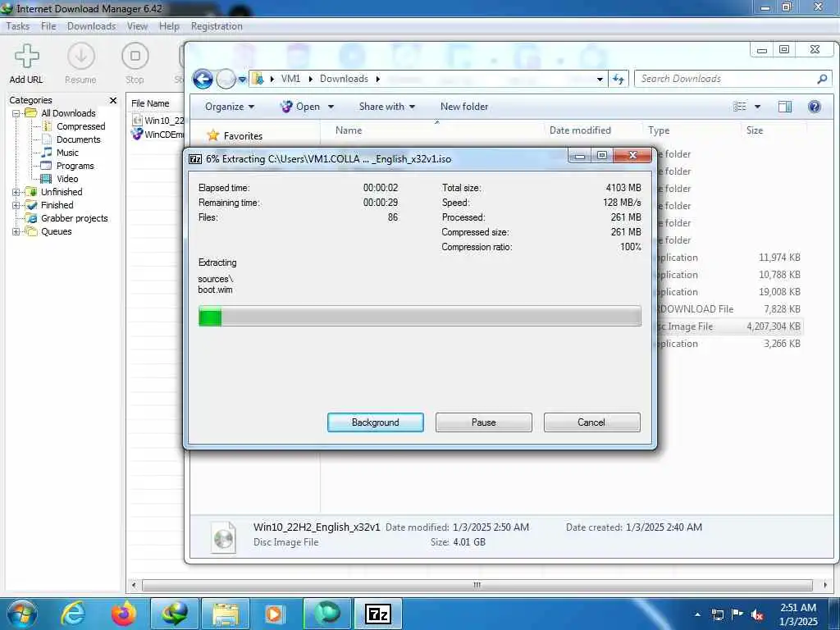Click the Background button in 7-Zip dialog

coord(376,422)
